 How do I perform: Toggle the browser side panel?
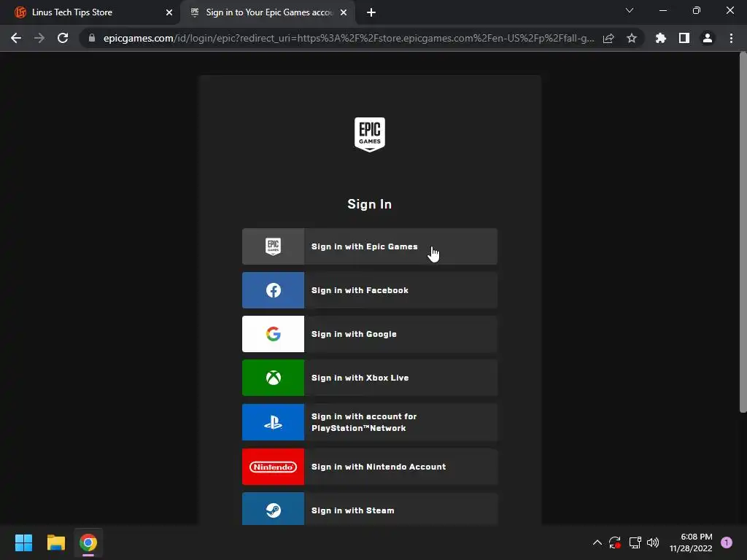tap(684, 38)
